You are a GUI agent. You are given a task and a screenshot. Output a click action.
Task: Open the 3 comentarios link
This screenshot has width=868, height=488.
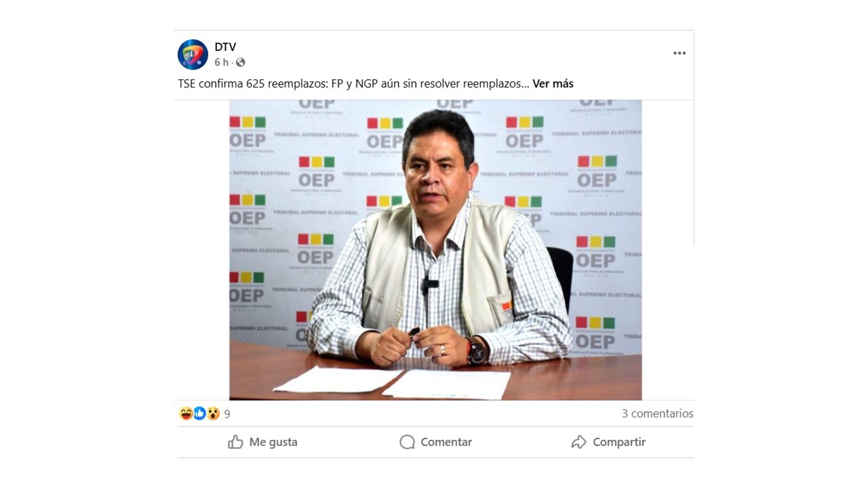click(x=657, y=413)
